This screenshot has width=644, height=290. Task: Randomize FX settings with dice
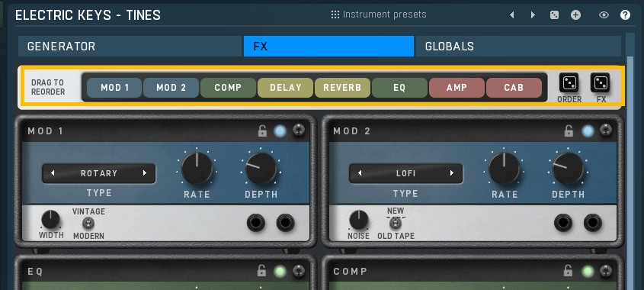[x=601, y=82]
